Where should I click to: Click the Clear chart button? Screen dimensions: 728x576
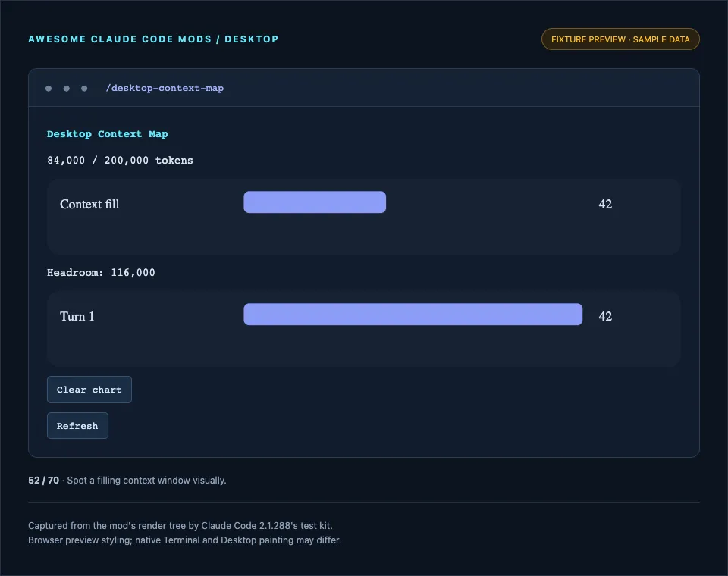(x=89, y=390)
